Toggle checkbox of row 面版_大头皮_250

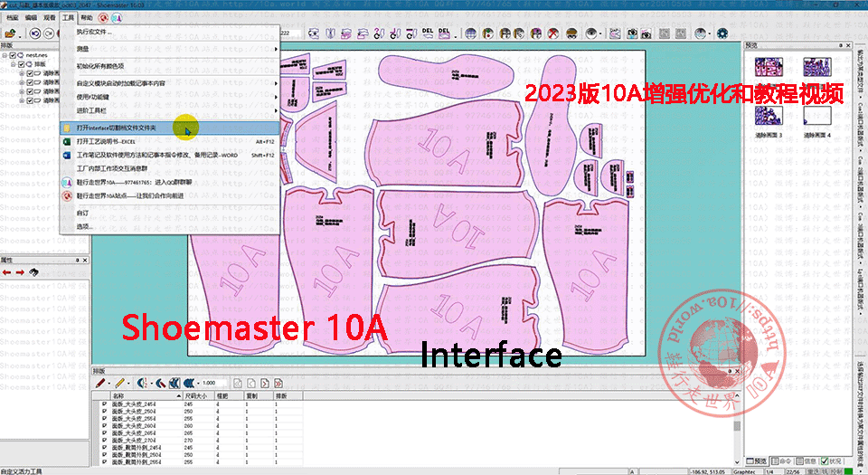[104, 412]
